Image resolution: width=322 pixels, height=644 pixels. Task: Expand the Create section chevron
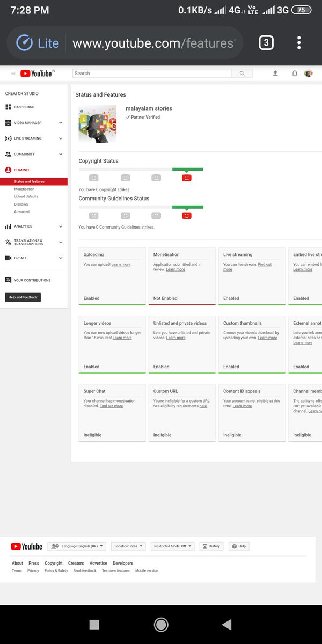(61, 258)
